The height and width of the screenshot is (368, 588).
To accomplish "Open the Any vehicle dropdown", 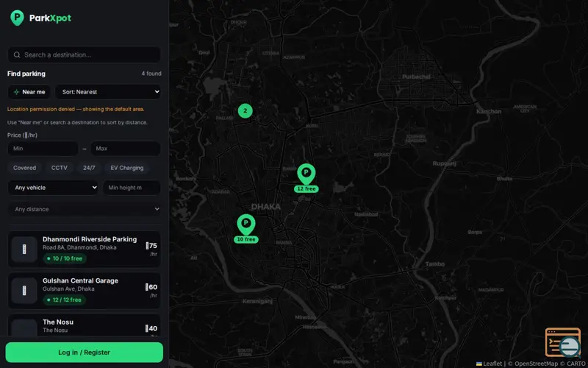I will pos(54,188).
